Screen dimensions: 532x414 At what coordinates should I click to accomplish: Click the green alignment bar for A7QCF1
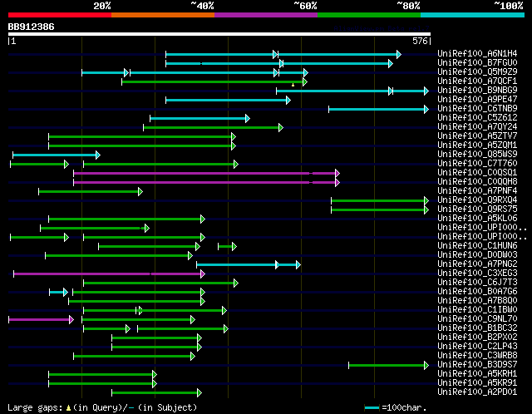tap(214, 81)
